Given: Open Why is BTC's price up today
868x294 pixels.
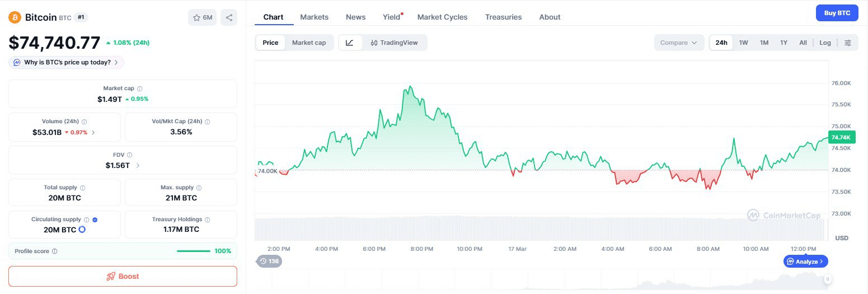Looking at the screenshot, I should click(x=67, y=62).
